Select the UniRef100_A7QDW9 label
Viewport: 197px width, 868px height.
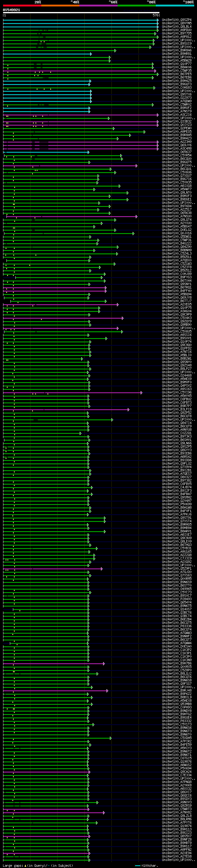(x=177, y=101)
